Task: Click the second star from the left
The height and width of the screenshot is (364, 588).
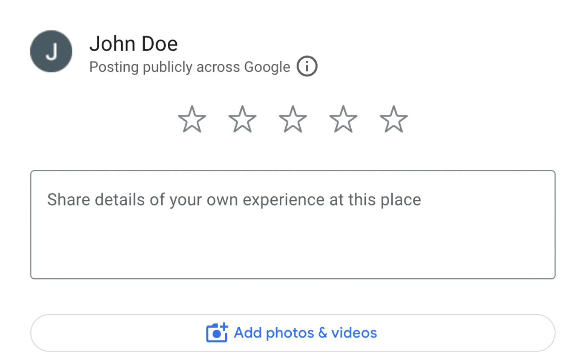Action: (242, 119)
